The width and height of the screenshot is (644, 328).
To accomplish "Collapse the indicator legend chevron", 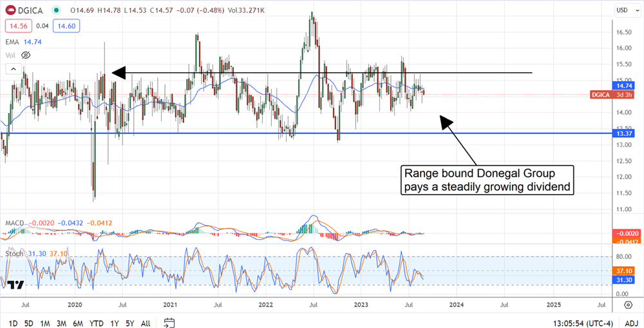I will point(12,68).
